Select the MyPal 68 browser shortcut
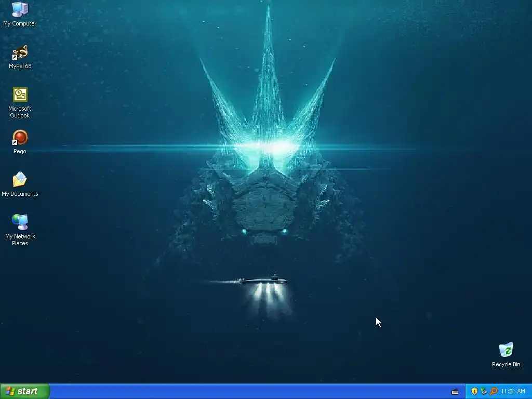The image size is (532, 399). tap(20, 57)
